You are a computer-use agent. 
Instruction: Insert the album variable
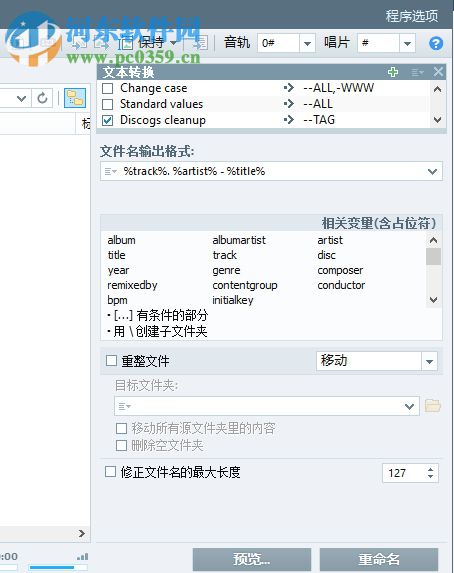click(x=121, y=240)
